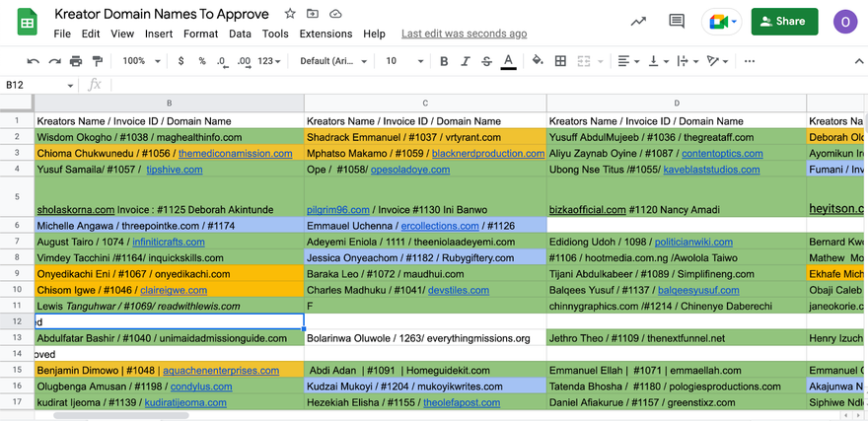Select cell Wisdom Okogho / #1038
The image size is (868, 421).
click(170, 137)
